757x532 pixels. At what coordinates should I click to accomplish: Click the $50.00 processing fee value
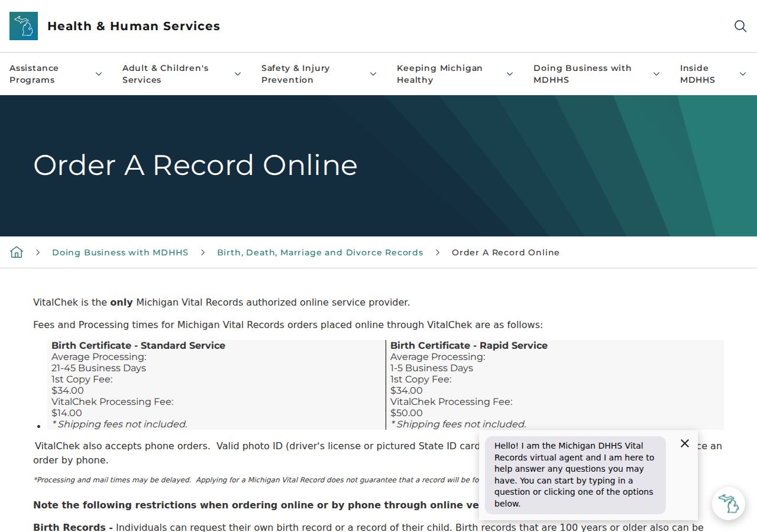406,413
